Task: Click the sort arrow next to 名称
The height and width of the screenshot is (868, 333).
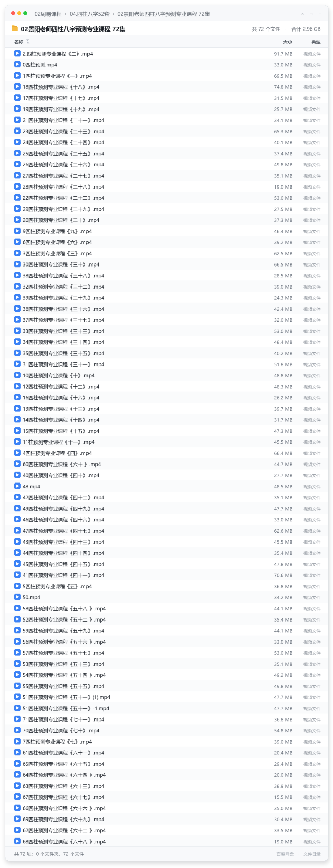Action: click(x=28, y=42)
